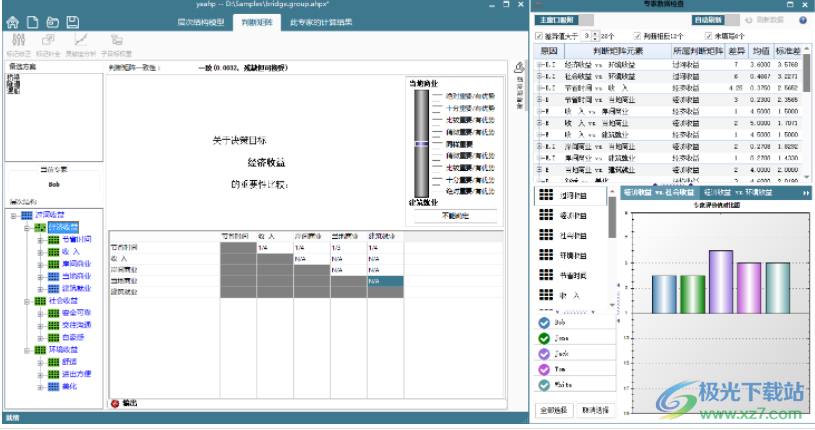Click the importance slider handle
This screenshot has width=815, height=430.
(x=422, y=144)
